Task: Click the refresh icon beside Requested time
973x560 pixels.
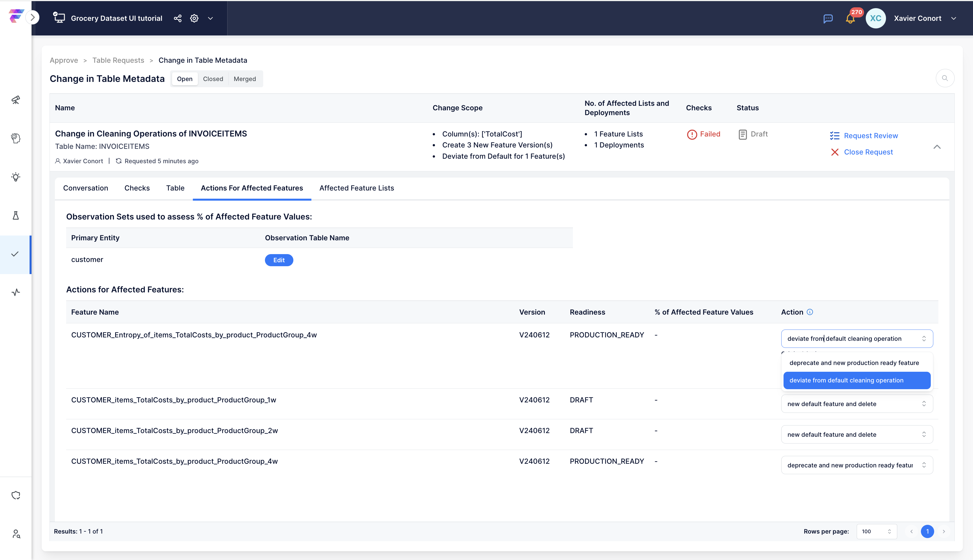Action: click(119, 161)
